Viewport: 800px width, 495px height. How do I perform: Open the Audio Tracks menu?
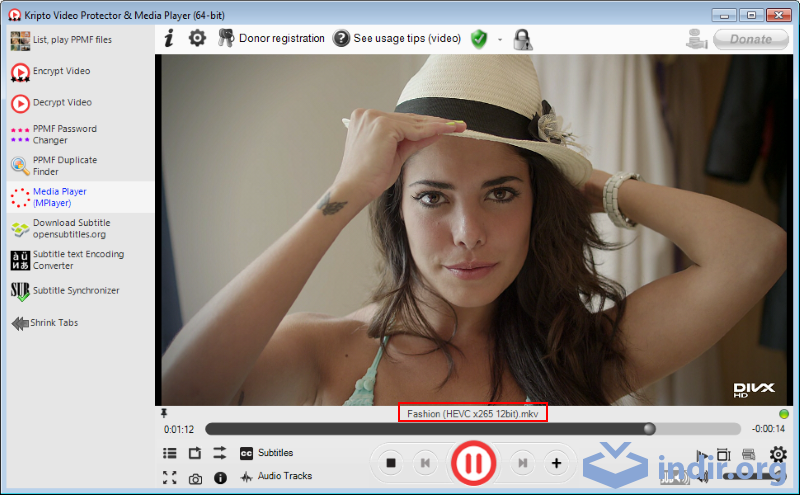[276, 476]
